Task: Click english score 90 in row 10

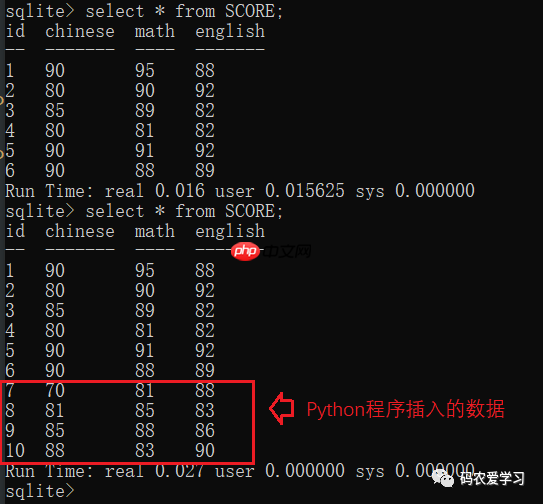Action: [x=205, y=451]
